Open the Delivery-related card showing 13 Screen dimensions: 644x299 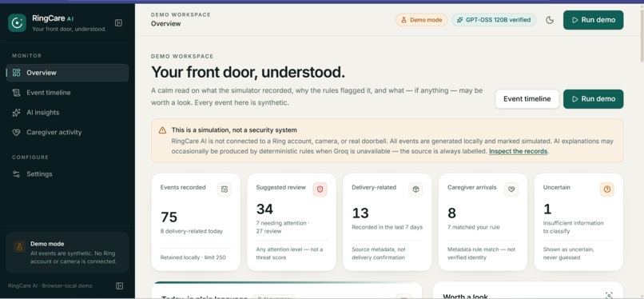tap(387, 221)
